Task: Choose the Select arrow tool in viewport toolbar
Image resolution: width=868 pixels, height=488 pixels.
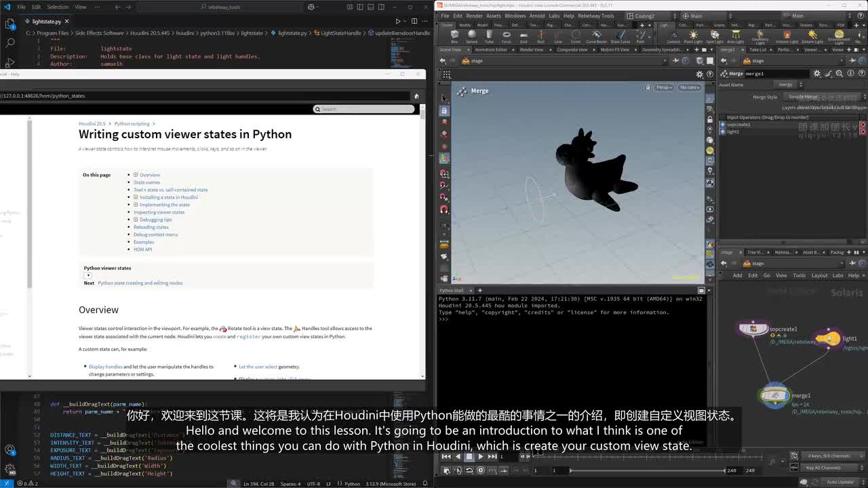Action: tap(444, 98)
